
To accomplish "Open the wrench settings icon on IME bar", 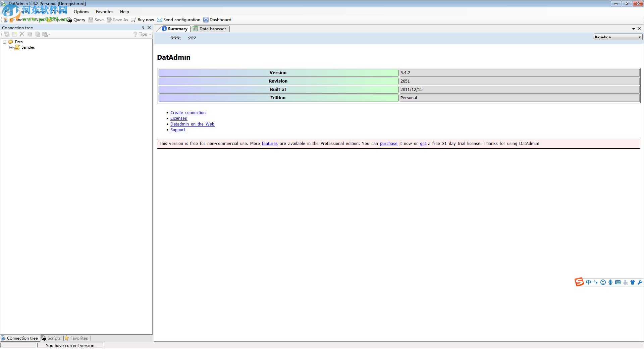I will pos(640,282).
